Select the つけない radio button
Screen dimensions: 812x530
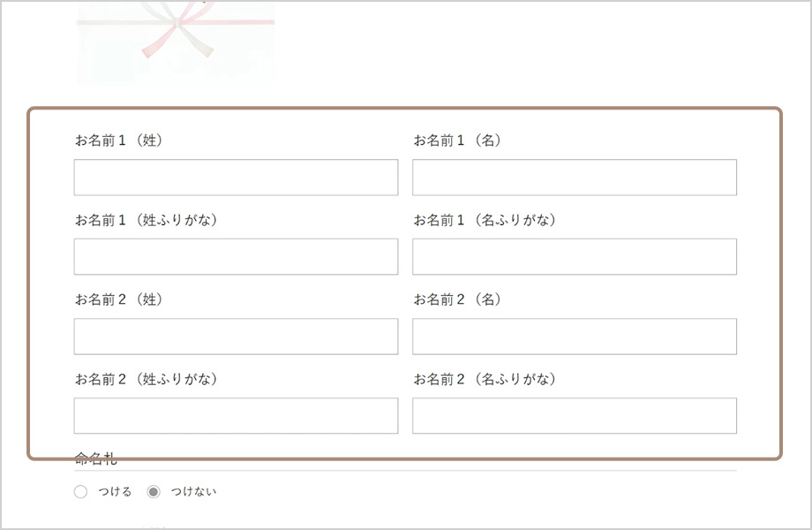(x=154, y=491)
